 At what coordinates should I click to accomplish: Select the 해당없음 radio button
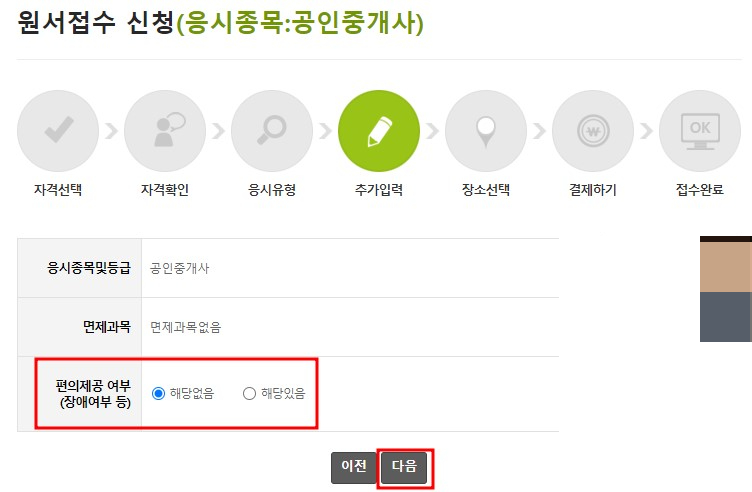tap(158, 394)
